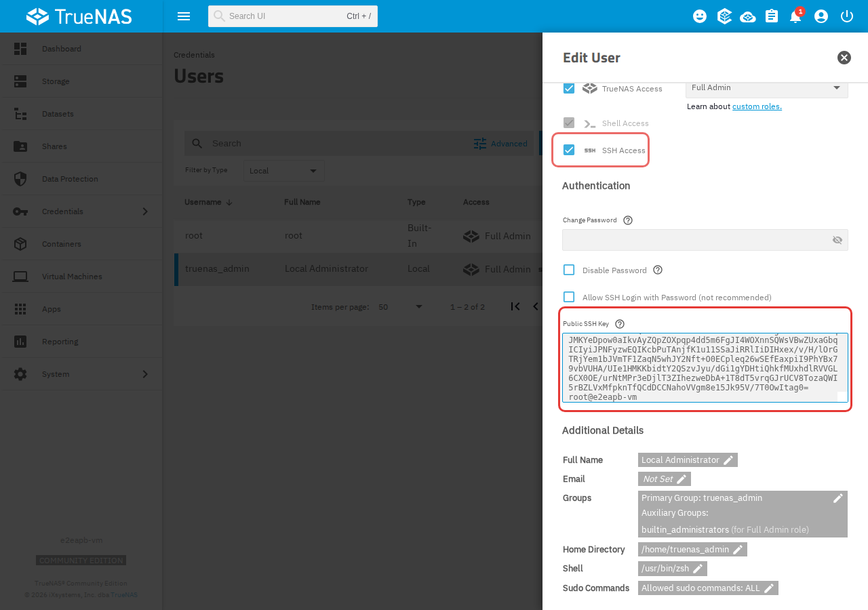Edit the Email Not Set pencil icon
Screen dimensions: 868x610
[x=682, y=479]
